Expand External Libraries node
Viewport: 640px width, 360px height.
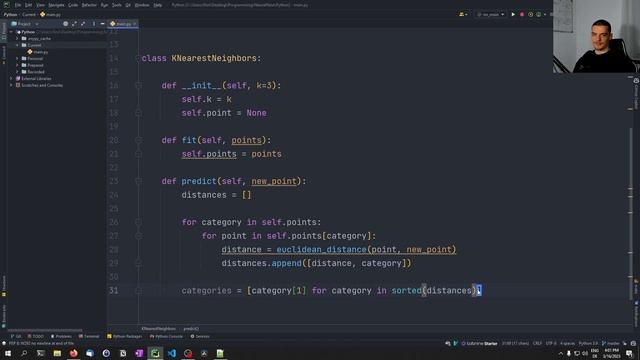[x=11, y=78]
